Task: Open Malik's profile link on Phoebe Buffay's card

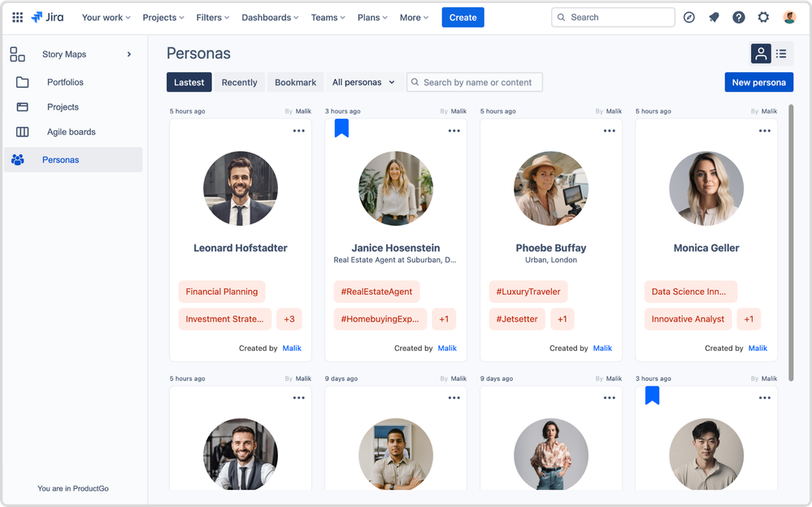Action: pos(602,348)
